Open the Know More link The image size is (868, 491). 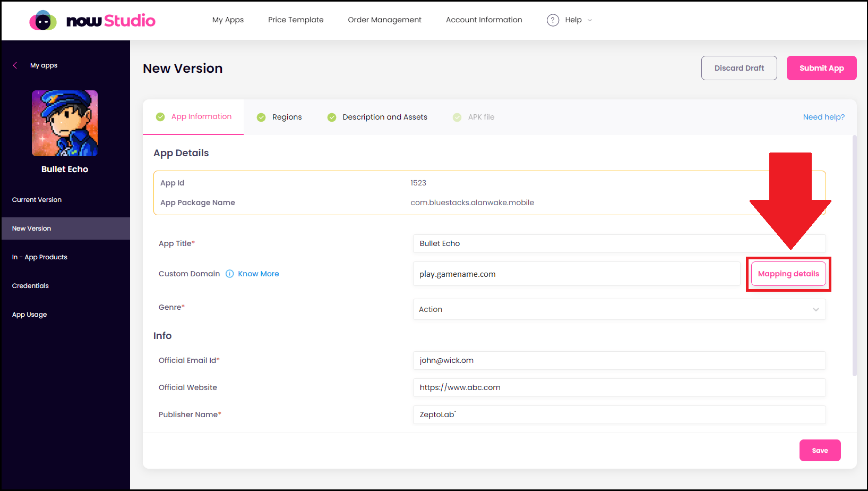(x=259, y=274)
